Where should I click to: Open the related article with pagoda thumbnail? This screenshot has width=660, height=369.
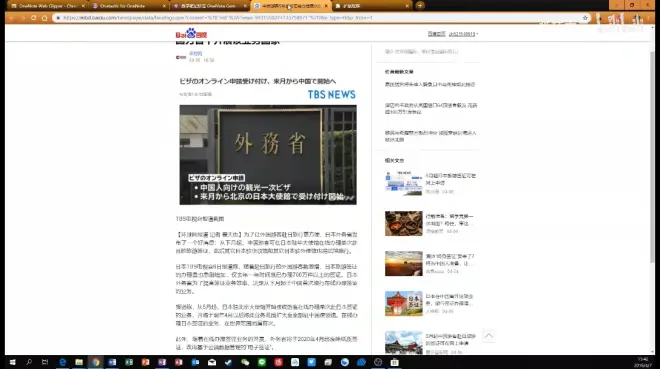pyautogui.click(x=403, y=303)
